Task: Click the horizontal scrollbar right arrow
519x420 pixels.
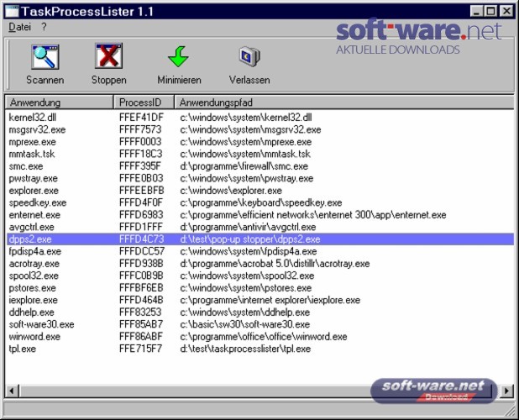Action: click(506, 391)
